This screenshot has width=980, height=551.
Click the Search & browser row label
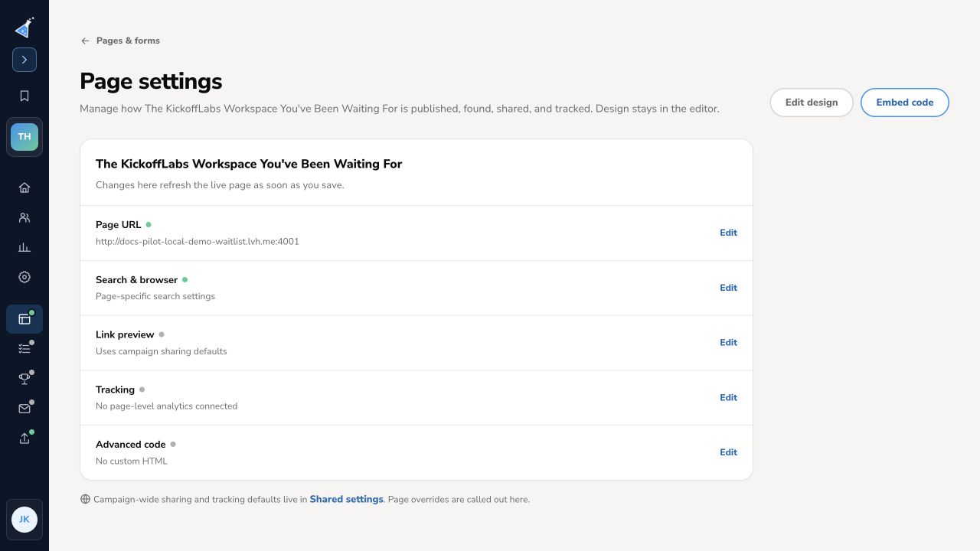coord(136,280)
